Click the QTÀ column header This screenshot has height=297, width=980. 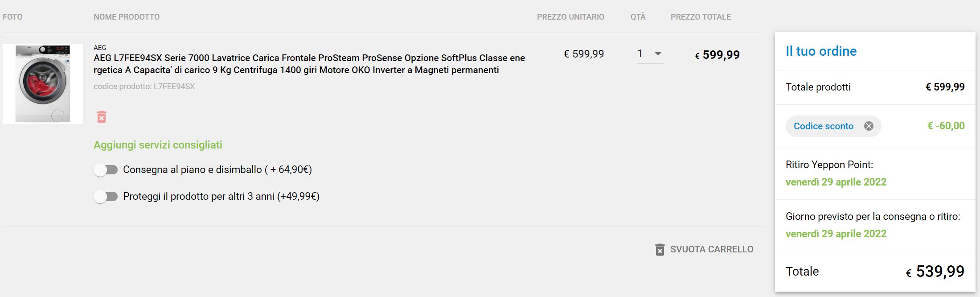pos(638,16)
